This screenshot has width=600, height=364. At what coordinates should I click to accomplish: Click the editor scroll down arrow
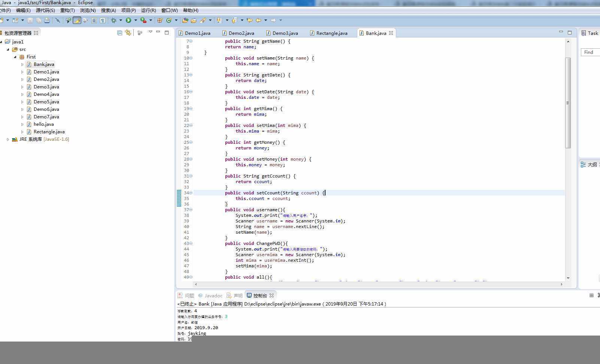coord(568,278)
